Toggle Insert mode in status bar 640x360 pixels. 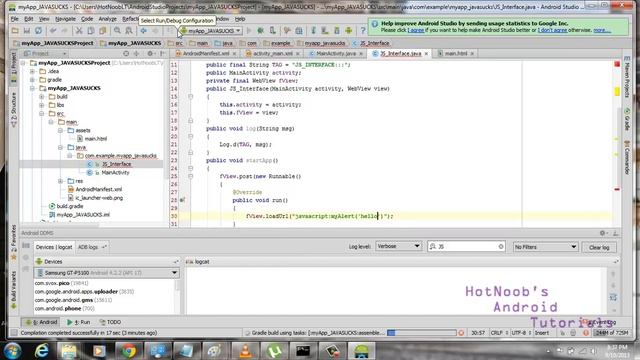coord(542,333)
